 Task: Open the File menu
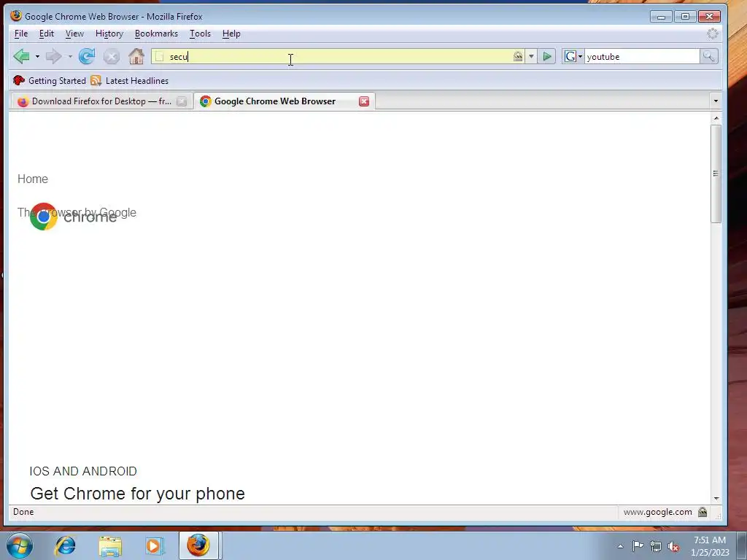pos(21,34)
